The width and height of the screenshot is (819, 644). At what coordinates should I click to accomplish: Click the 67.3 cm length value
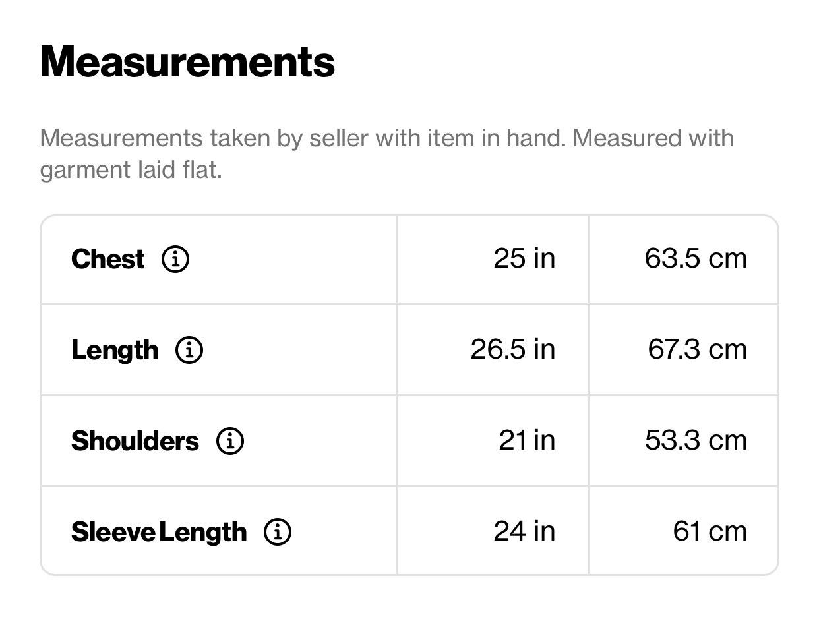point(698,349)
